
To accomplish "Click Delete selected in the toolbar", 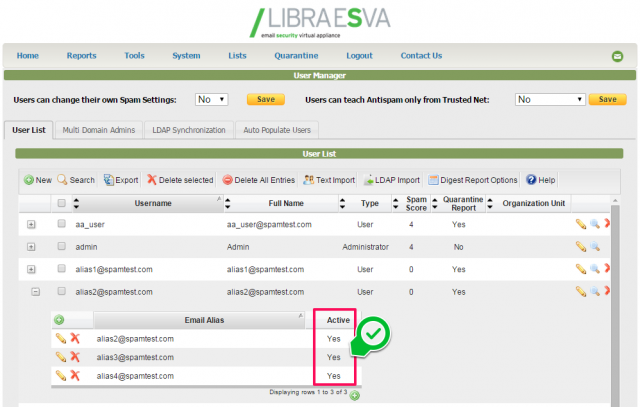I will [180, 180].
